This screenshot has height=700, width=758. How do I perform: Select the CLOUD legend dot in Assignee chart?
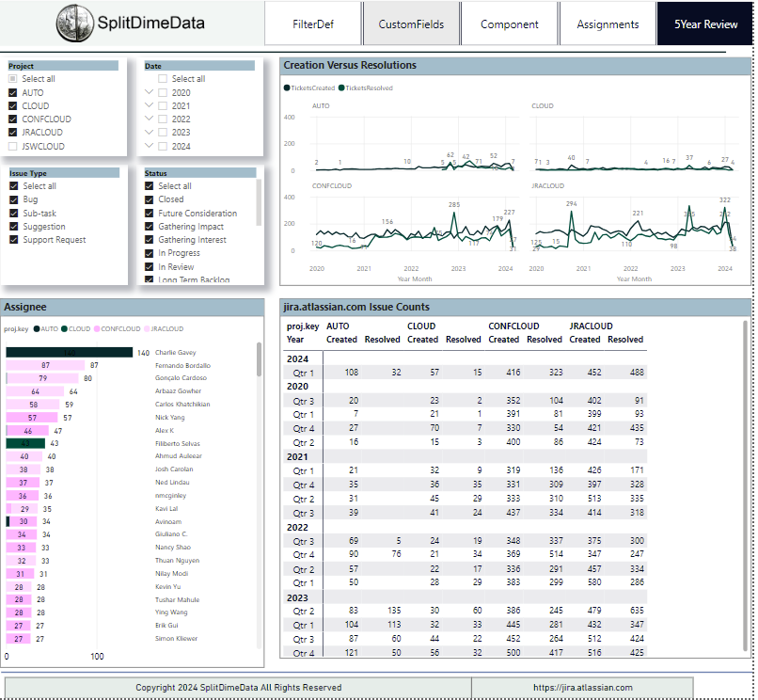[64, 329]
